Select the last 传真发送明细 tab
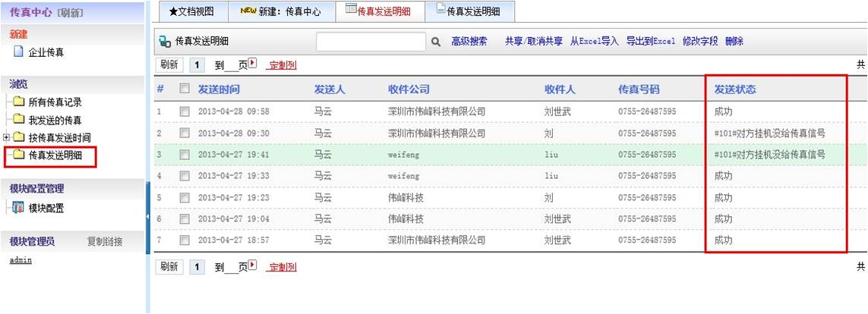The image size is (868, 314). [469, 11]
